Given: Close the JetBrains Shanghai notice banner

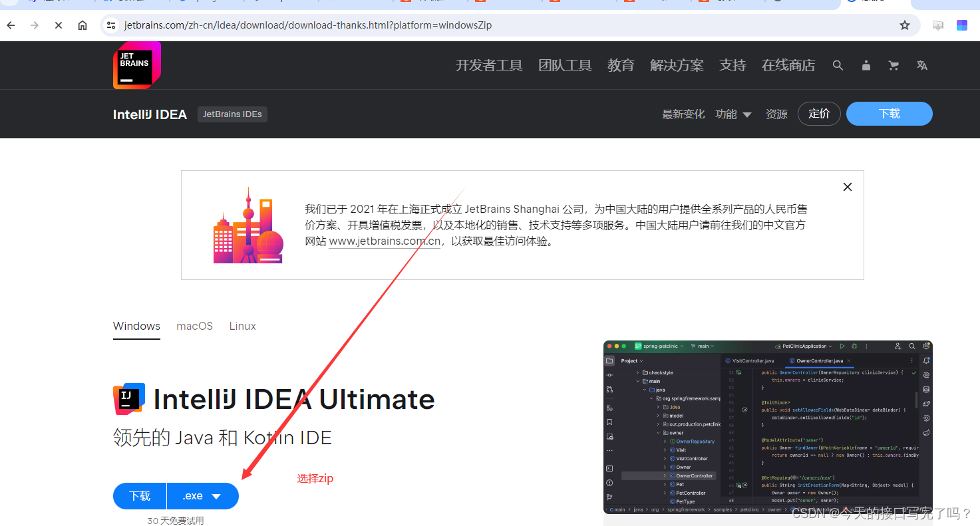Looking at the screenshot, I should click(848, 187).
